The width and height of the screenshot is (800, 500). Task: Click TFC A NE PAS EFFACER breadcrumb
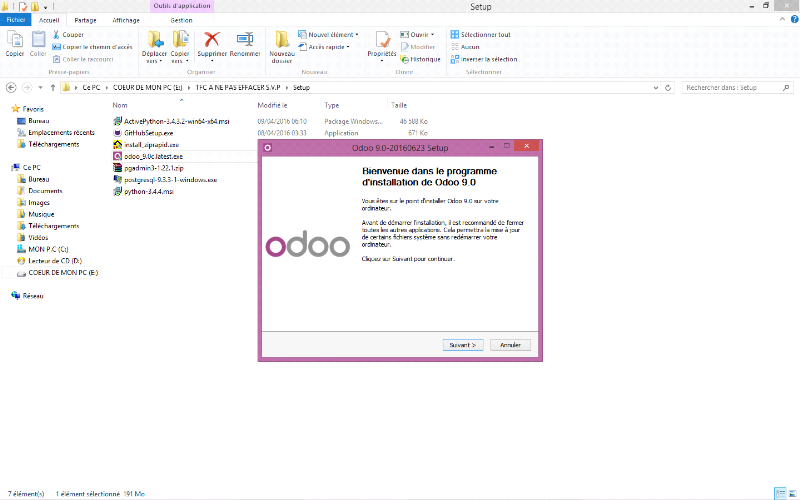(238, 88)
